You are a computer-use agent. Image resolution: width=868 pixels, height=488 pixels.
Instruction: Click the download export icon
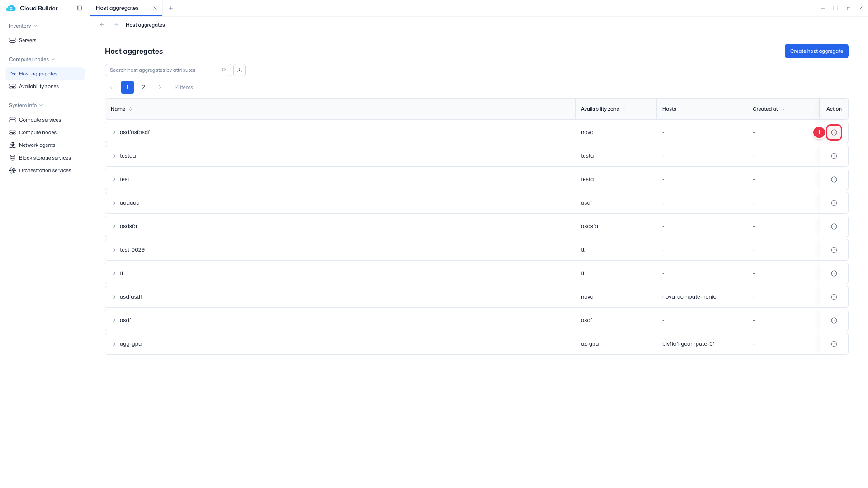[240, 70]
